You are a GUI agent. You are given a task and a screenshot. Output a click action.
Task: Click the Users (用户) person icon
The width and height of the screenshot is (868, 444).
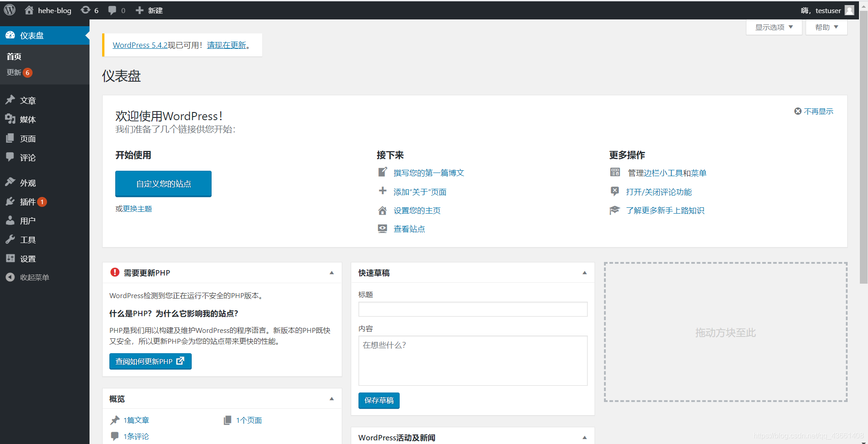tap(10, 220)
